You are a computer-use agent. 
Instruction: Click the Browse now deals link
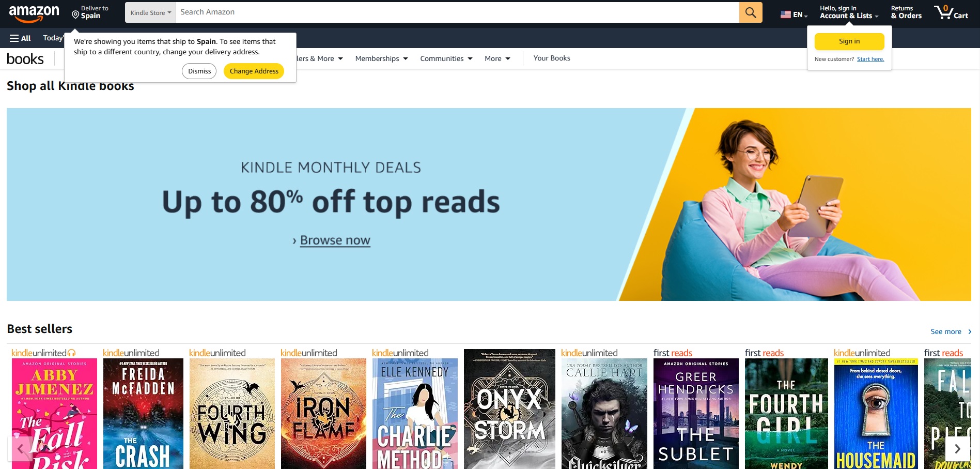(x=335, y=240)
